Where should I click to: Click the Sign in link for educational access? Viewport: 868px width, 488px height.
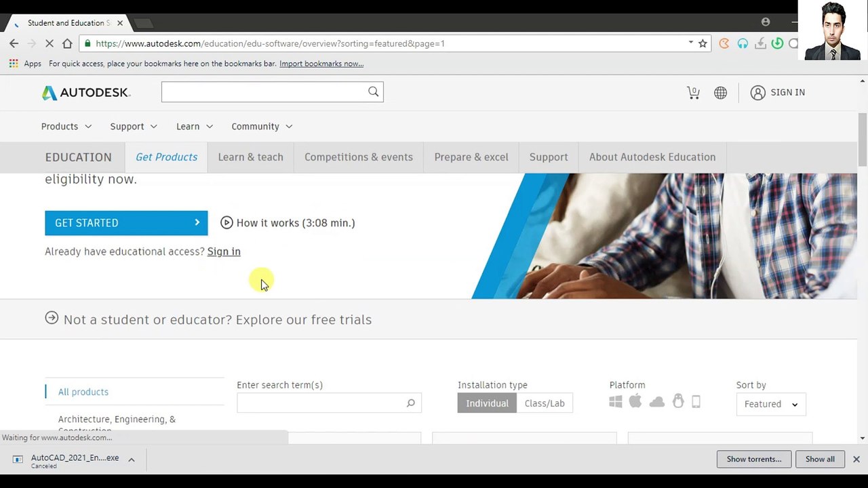pos(224,251)
